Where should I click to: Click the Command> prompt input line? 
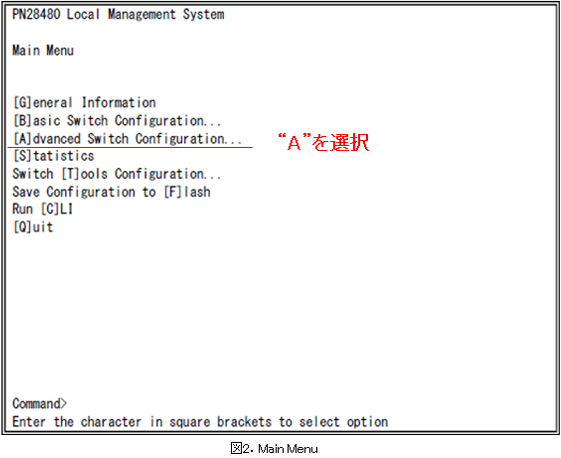click(40, 404)
